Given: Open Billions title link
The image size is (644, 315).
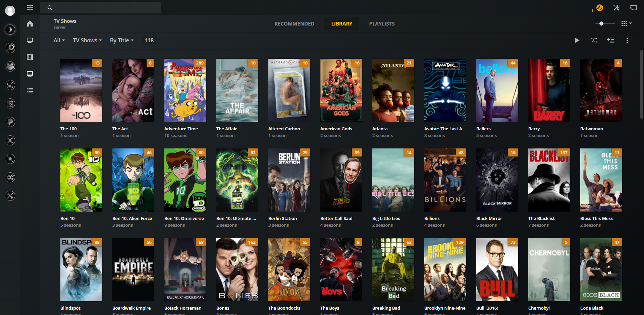Looking at the screenshot, I should pos(432,218).
